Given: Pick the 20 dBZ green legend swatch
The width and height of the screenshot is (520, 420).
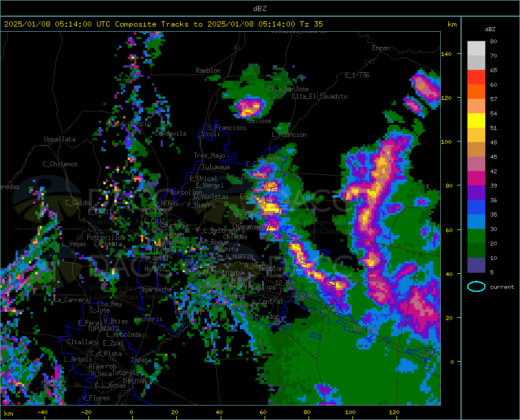Looking at the screenshot, I should tap(476, 236).
